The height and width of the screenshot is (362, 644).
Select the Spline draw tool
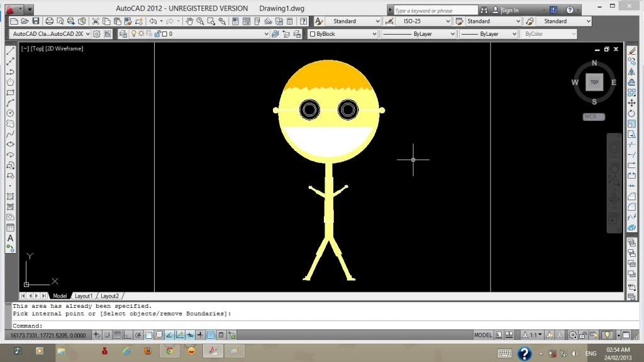click(x=10, y=134)
